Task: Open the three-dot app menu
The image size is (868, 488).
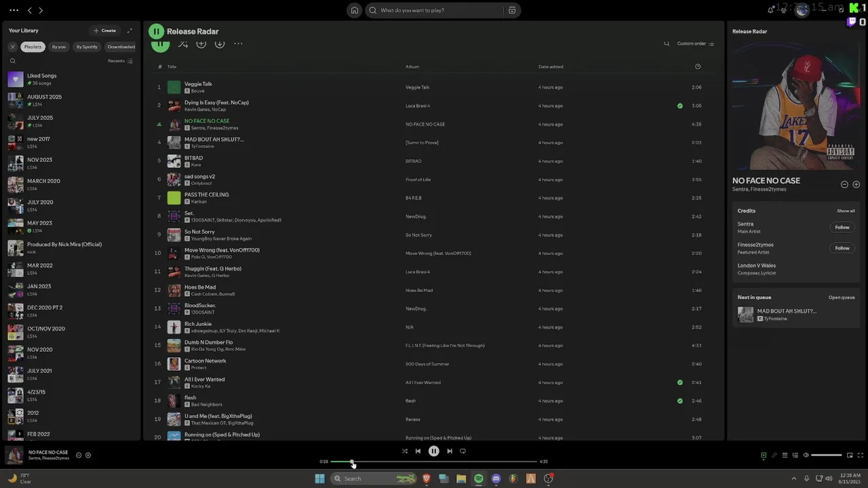Action: coord(14,10)
